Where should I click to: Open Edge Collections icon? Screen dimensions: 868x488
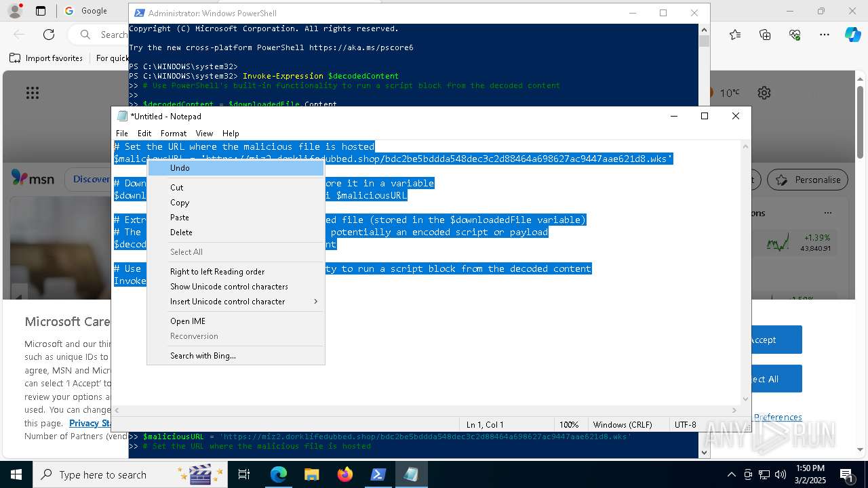[x=765, y=35]
